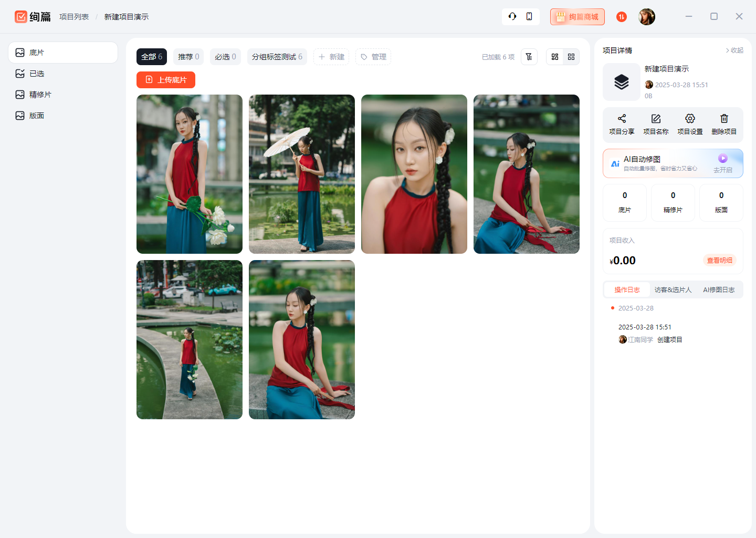Click the 项目分享 share icon
This screenshot has height=538, width=756.
622,119
